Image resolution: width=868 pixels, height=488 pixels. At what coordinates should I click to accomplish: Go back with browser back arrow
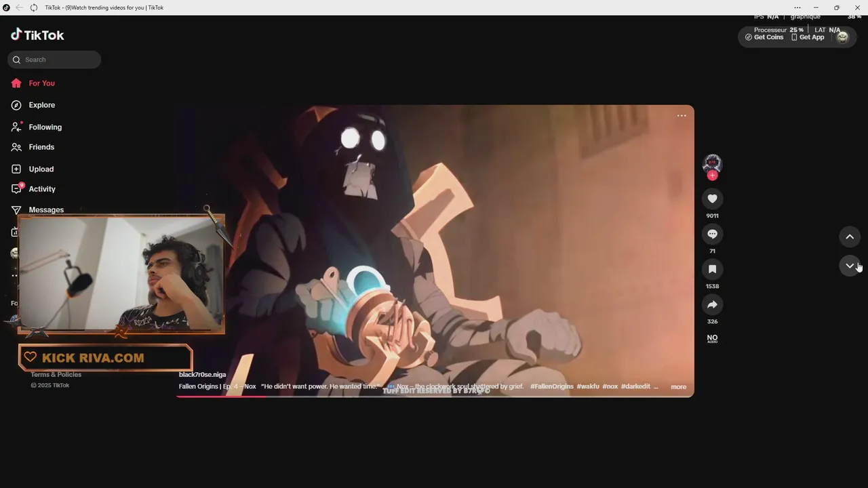[x=19, y=7]
